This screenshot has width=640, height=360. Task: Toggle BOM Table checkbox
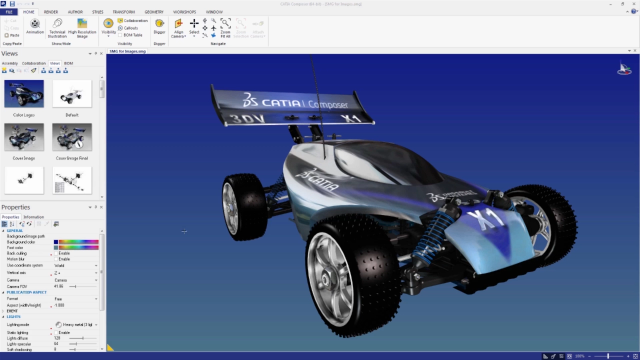(120, 35)
